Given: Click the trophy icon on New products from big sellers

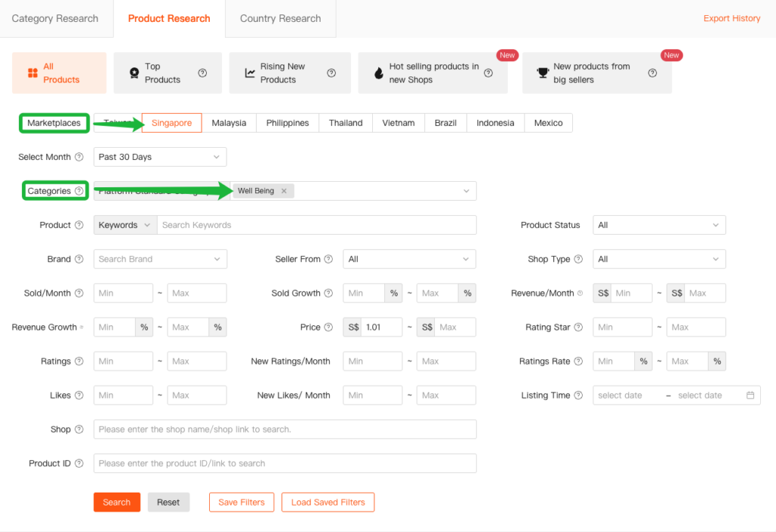Looking at the screenshot, I should tap(543, 74).
